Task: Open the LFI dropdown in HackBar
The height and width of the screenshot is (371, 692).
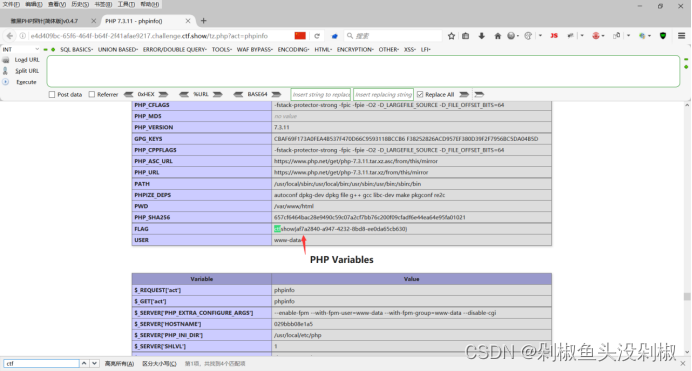Action: [425, 49]
